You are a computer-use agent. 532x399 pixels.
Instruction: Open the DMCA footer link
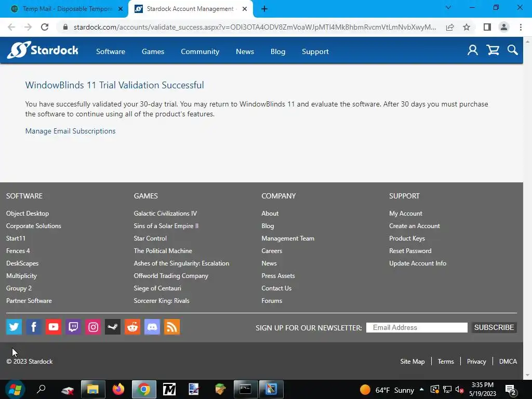pyautogui.click(x=508, y=362)
